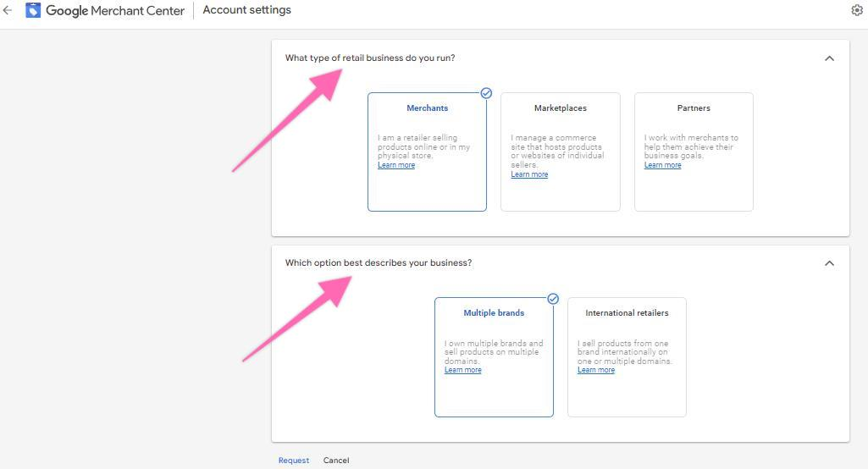Select the Merchants business type card

click(427, 152)
